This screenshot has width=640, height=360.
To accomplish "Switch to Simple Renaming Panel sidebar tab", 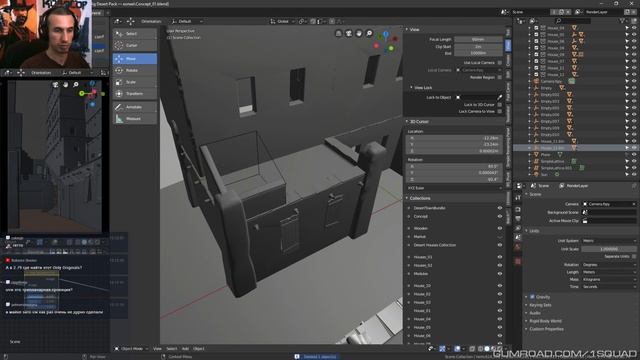I will click(508, 147).
